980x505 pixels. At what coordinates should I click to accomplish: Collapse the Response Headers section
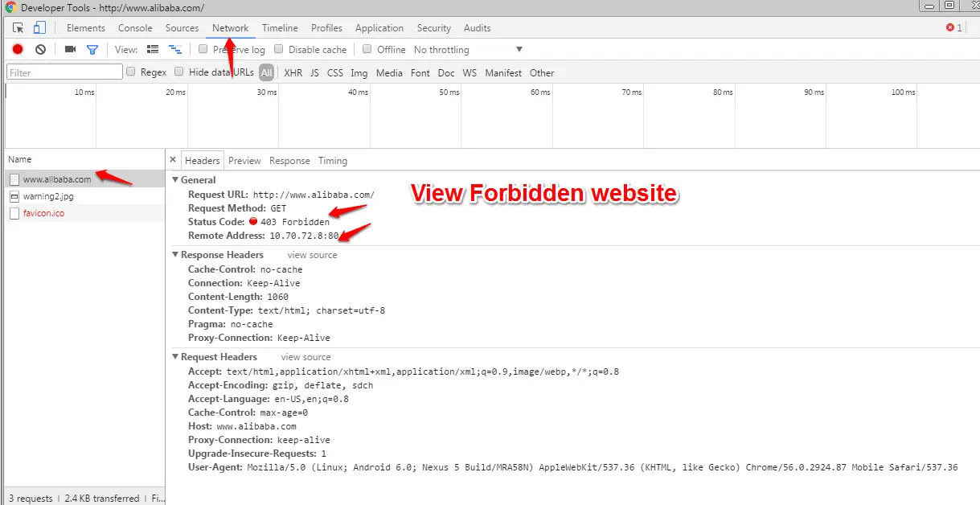click(x=176, y=255)
